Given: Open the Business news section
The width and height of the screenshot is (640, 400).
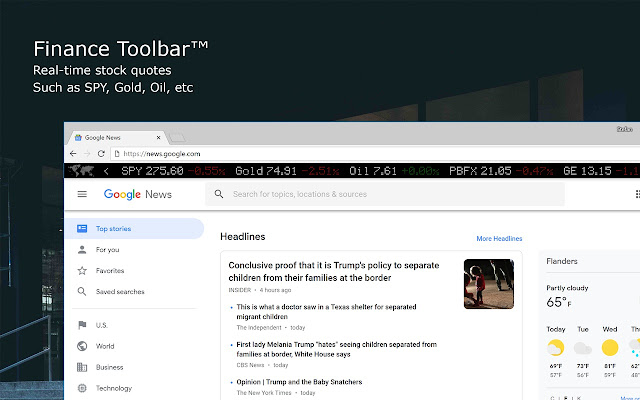Looking at the screenshot, I should point(109,367).
